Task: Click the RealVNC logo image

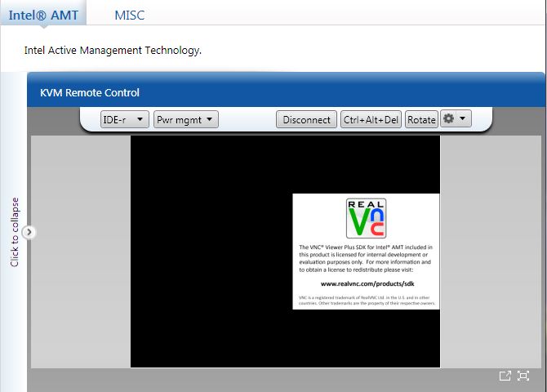Action: [x=366, y=218]
